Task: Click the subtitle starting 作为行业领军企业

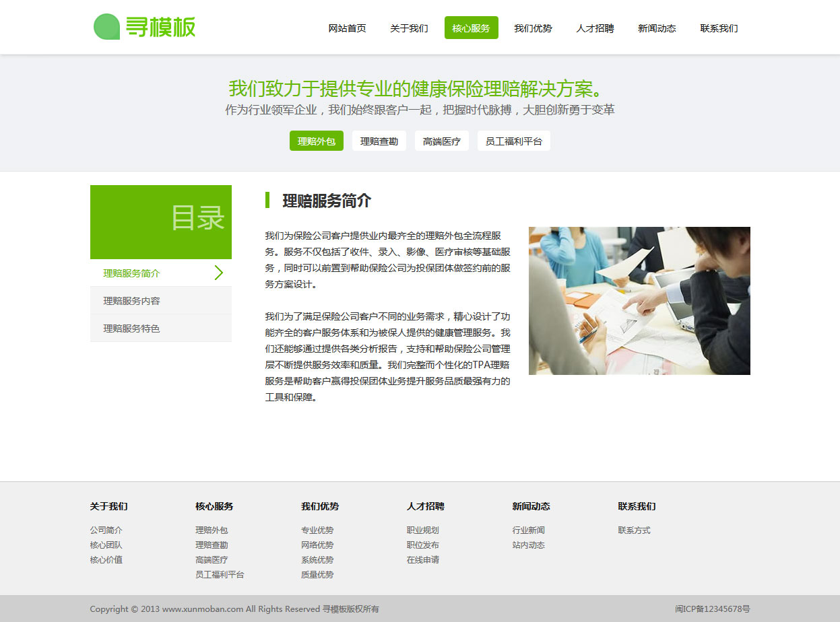Action: tap(420, 110)
